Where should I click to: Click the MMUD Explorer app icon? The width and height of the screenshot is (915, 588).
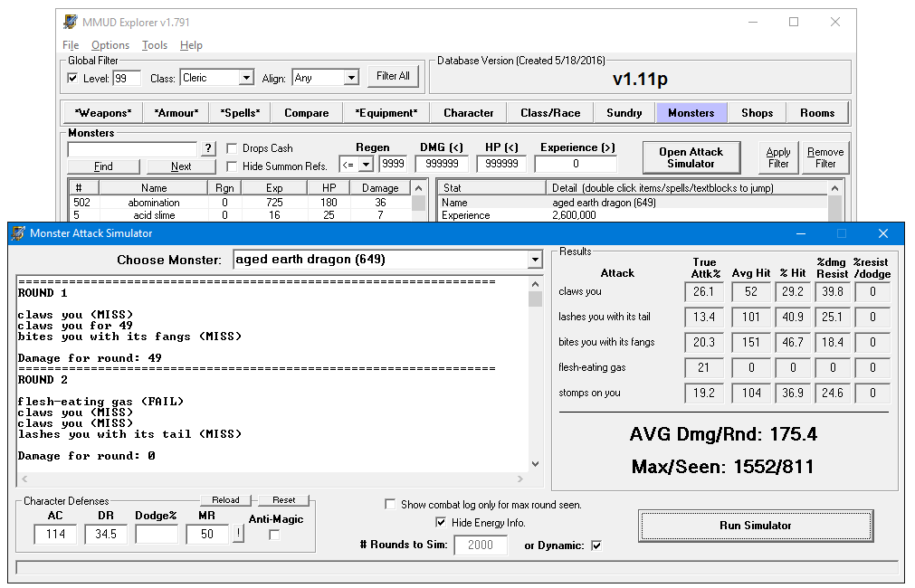(71, 22)
